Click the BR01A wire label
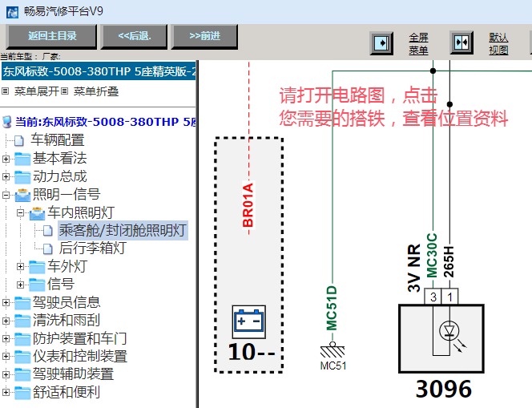This screenshot has width=532, height=408. [248, 205]
